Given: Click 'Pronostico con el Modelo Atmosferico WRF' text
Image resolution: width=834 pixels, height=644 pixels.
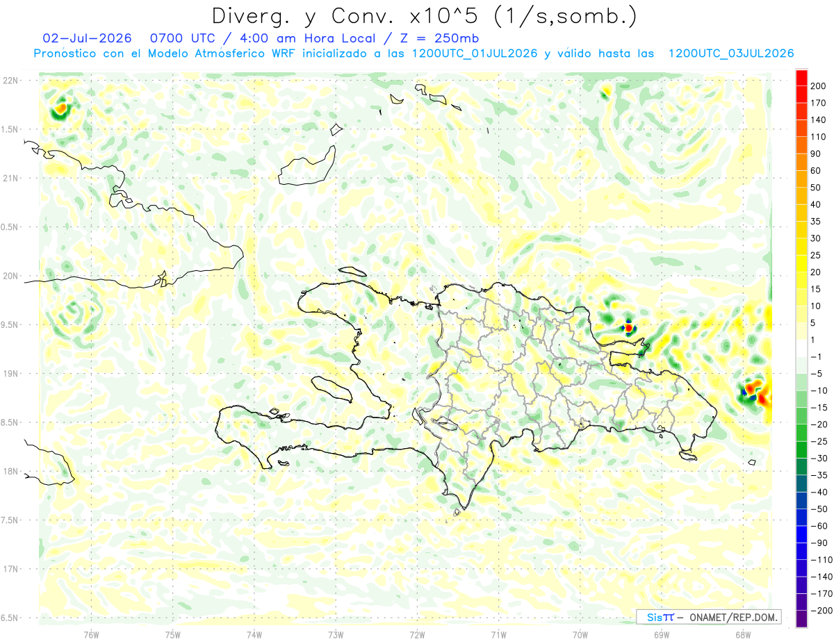Looking at the screenshot, I should click(166, 53).
